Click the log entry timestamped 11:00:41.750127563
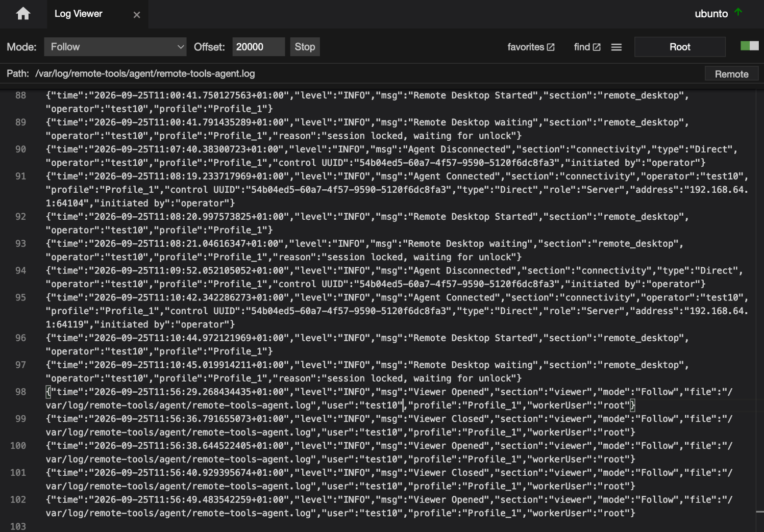This screenshot has height=532, width=764. [x=367, y=102]
